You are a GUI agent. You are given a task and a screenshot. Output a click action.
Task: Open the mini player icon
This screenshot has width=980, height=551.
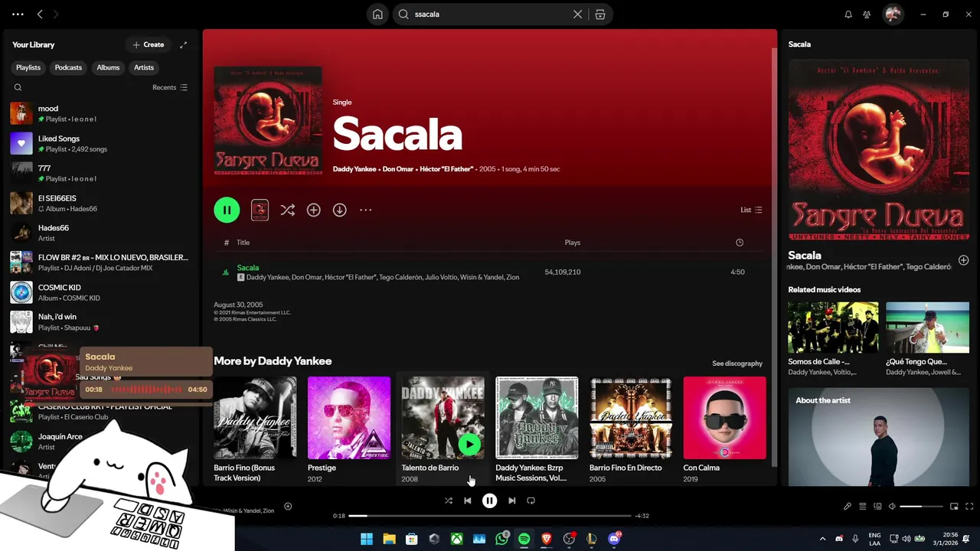tap(954, 507)
